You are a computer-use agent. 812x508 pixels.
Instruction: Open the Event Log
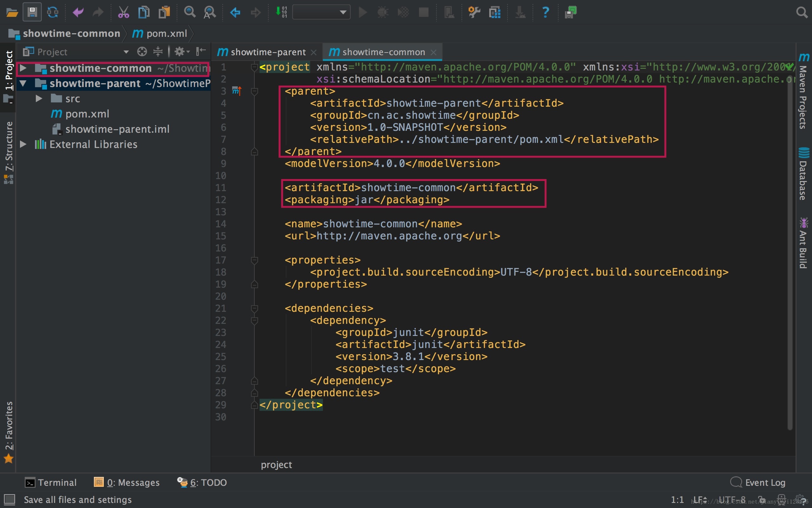coord(758,483)
